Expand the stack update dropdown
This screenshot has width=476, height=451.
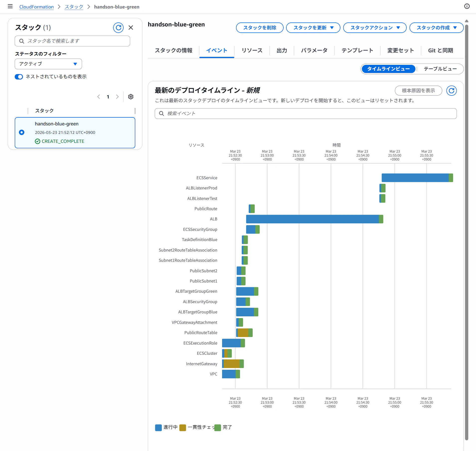313,28
